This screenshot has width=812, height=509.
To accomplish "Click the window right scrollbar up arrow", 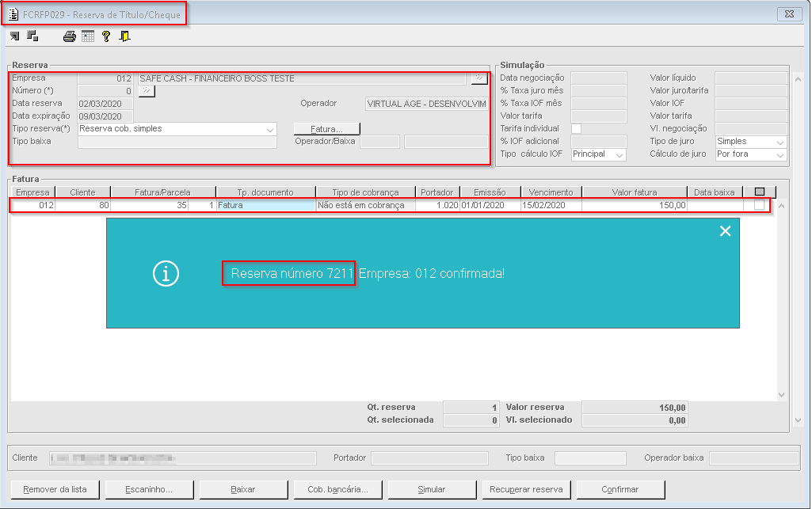I will click(798, 80).
